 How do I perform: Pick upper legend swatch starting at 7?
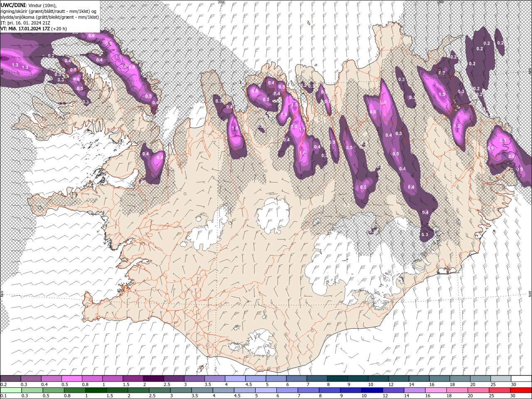316,379
